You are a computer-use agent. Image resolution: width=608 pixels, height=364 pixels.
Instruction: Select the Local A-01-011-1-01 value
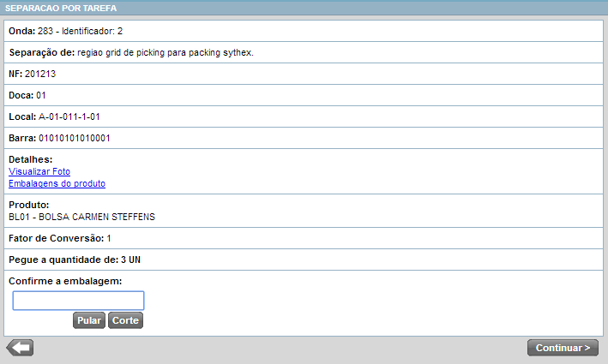click(x=70, y=116)
